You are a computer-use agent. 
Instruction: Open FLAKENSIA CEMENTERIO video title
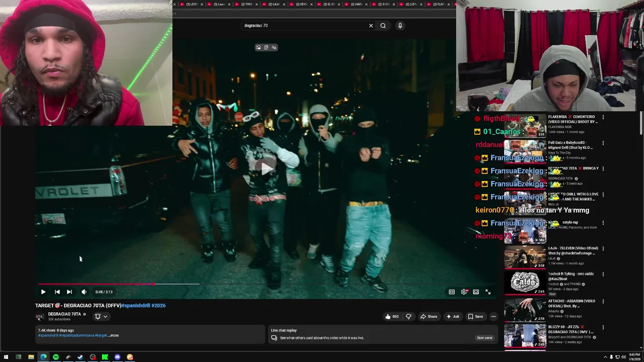(573, 119)
